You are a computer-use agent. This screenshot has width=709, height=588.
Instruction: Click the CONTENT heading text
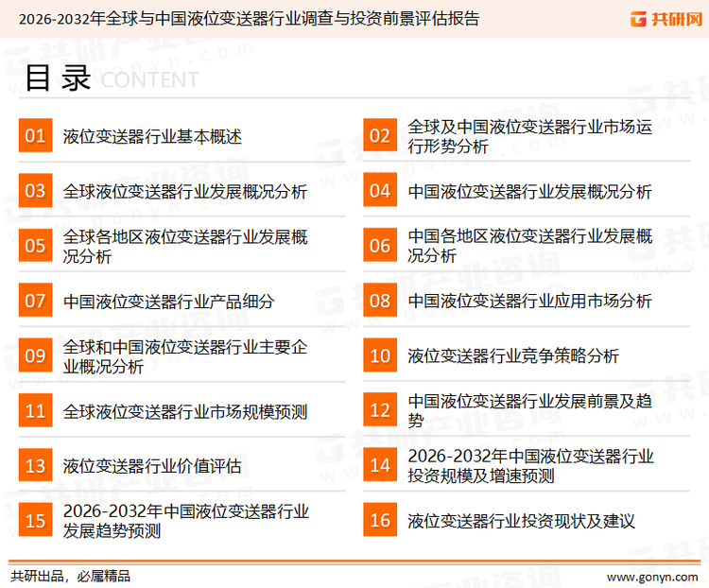[149, 80]
